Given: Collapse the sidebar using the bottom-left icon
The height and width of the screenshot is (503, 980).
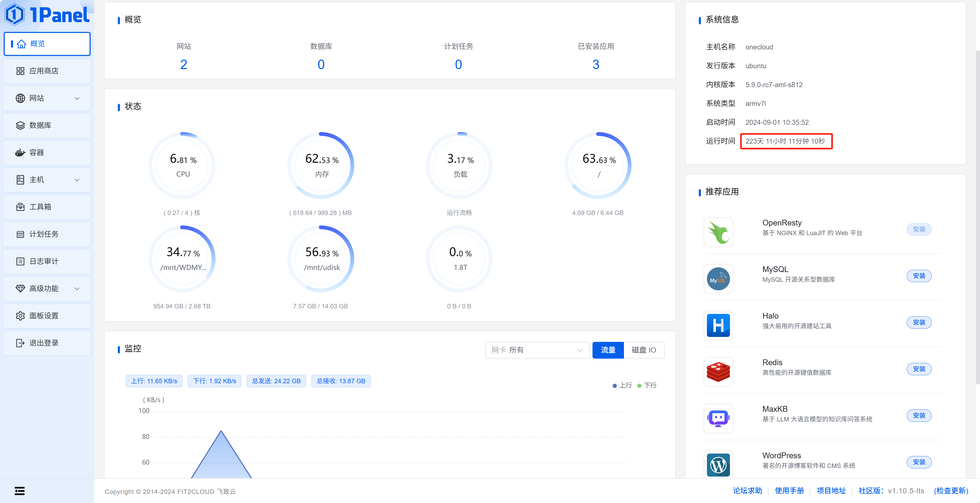Looking at the screenshot, I should [x=19, y=491].
